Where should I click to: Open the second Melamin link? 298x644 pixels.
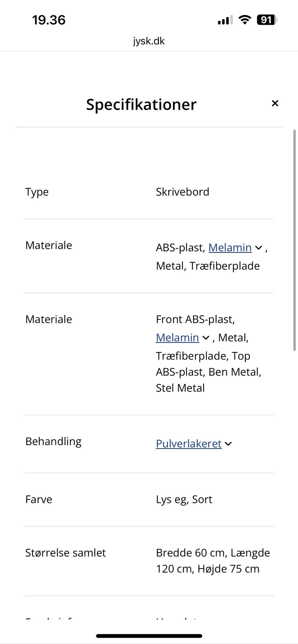pyautogui.click(x=178, y=337)
